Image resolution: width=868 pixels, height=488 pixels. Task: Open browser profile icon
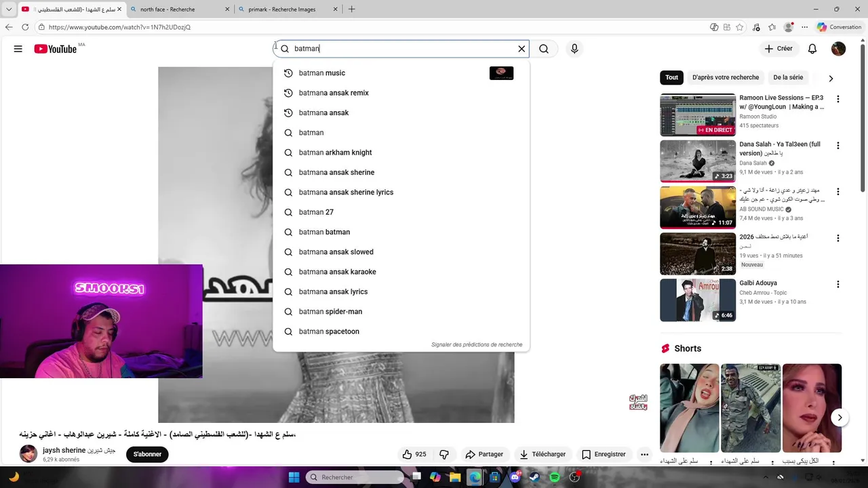788,27
